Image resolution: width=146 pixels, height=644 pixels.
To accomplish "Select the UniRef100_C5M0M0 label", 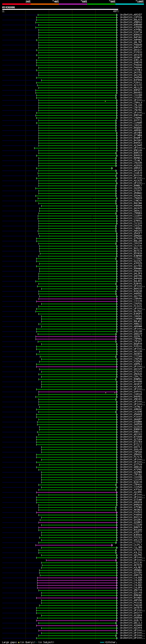I will [x=131, y=299].
